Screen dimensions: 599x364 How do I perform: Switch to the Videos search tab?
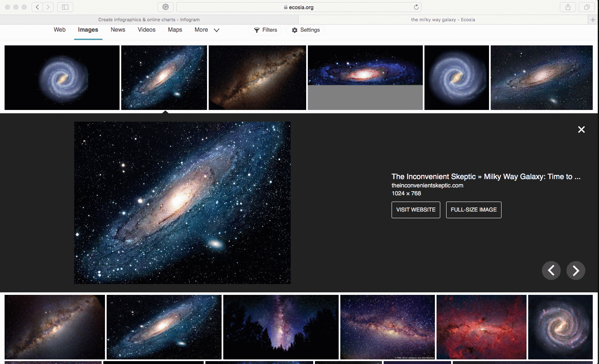[x=147, y=30]
